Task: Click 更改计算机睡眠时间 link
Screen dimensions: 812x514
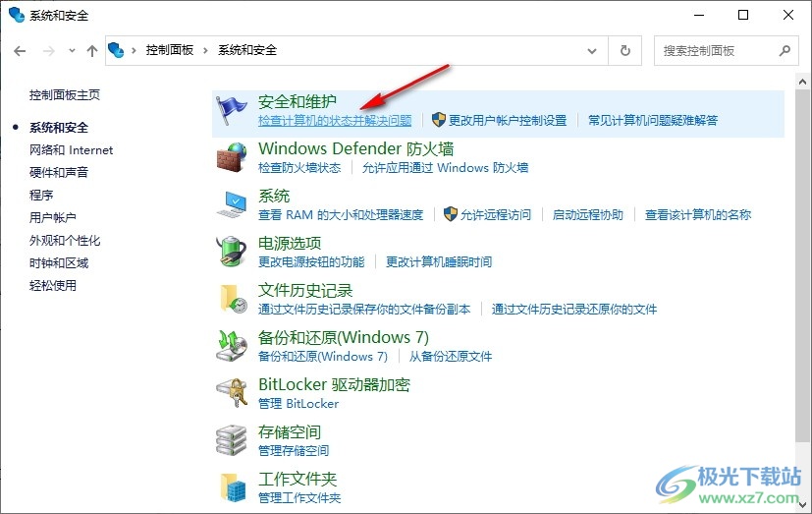Action: (439, 262)
